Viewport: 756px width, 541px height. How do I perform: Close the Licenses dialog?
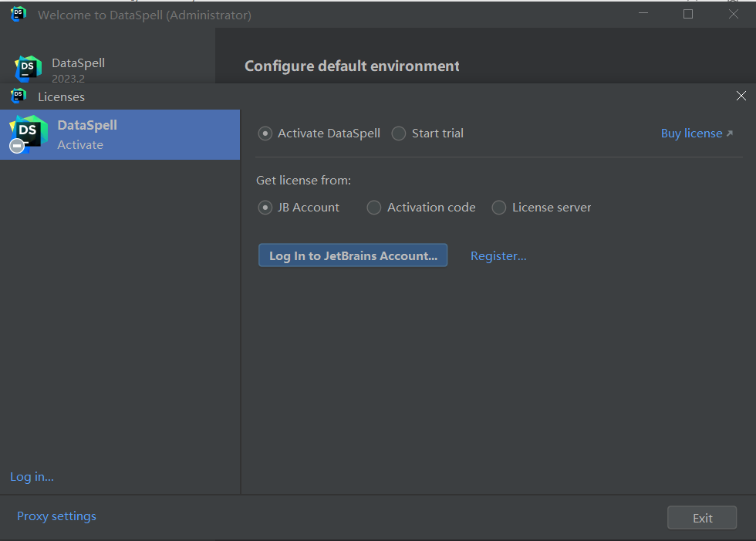click(741, 96)
